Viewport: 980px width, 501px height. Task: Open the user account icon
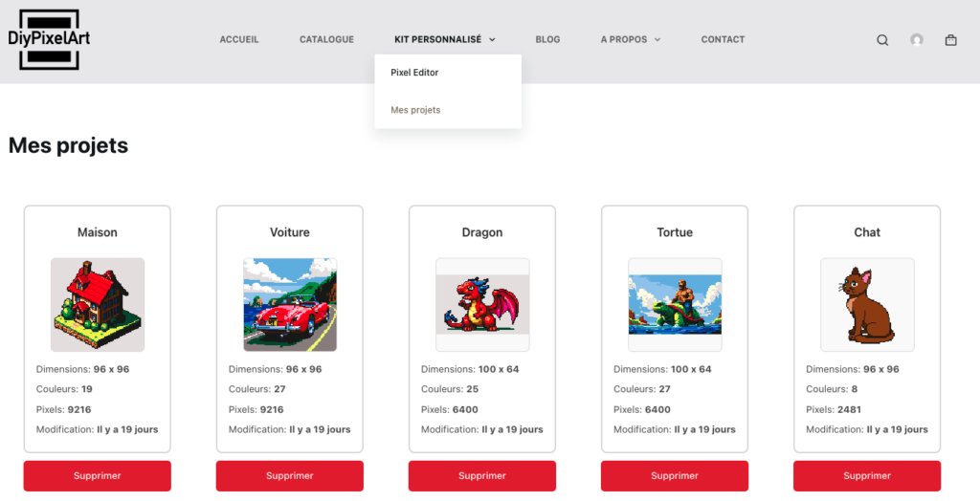click(917, 40)
